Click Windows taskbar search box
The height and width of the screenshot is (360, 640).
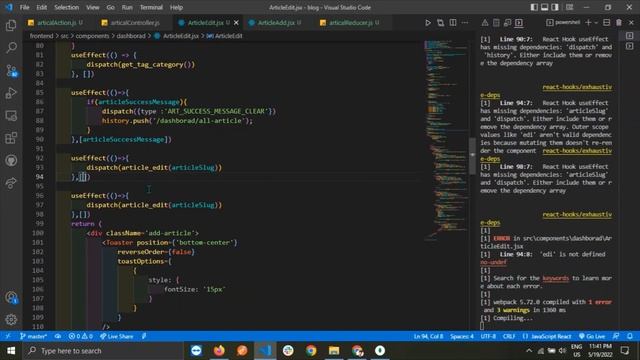(x=102, y=351)
